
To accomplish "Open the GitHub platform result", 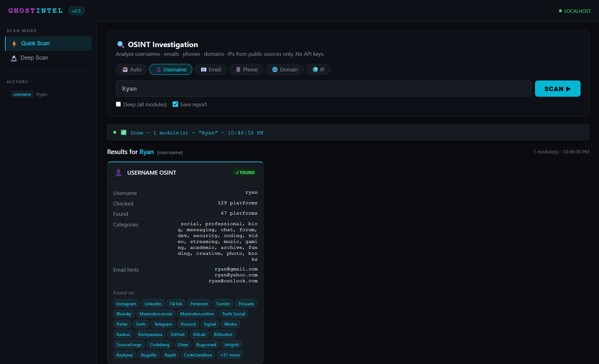I will point(177,334).
